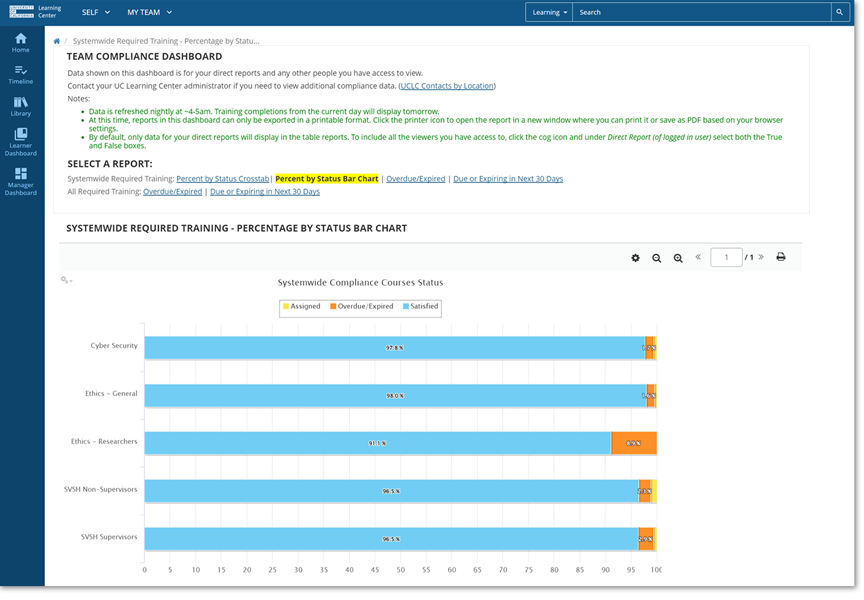
Task: Expand the SELF menu
Action: (x=96, y=12)
